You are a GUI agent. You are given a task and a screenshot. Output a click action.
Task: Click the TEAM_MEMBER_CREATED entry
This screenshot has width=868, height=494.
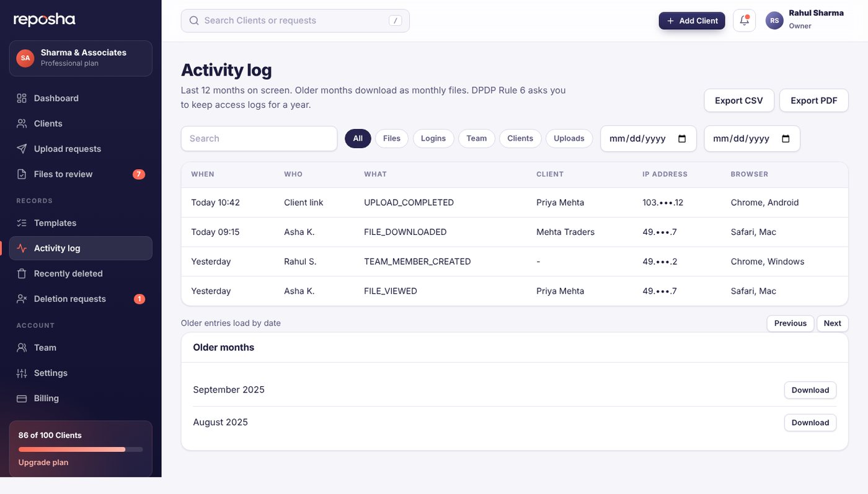point(417,262)
